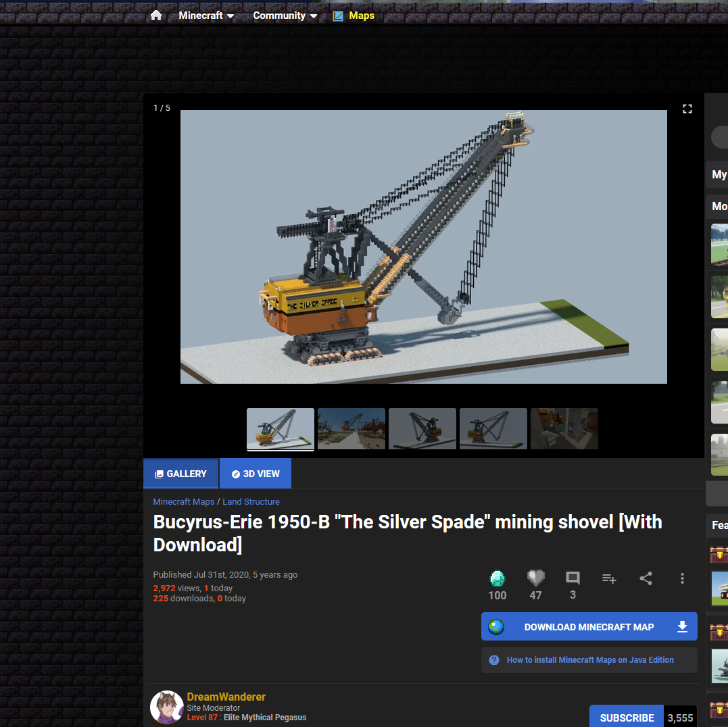This screenshot has height=727, width=728.
Task: Click the SUBSCRIBE button for DreamWanderer
Action: (626, 718)
